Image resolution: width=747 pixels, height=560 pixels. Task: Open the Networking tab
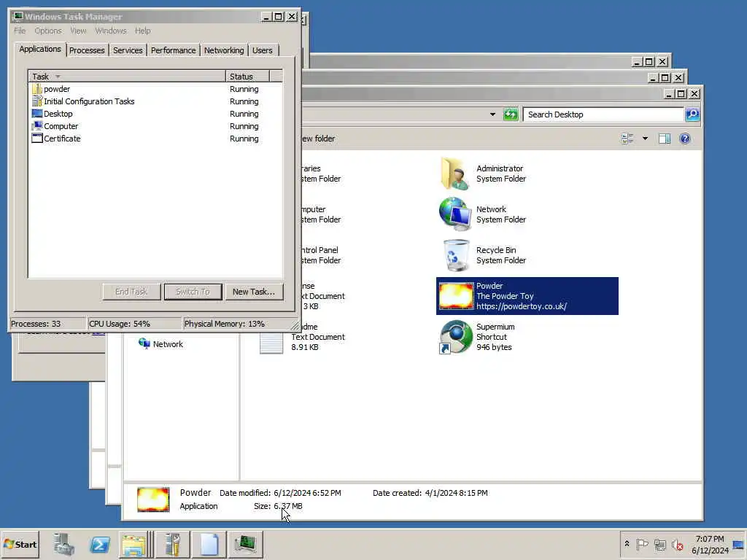[x=224, y=50]
